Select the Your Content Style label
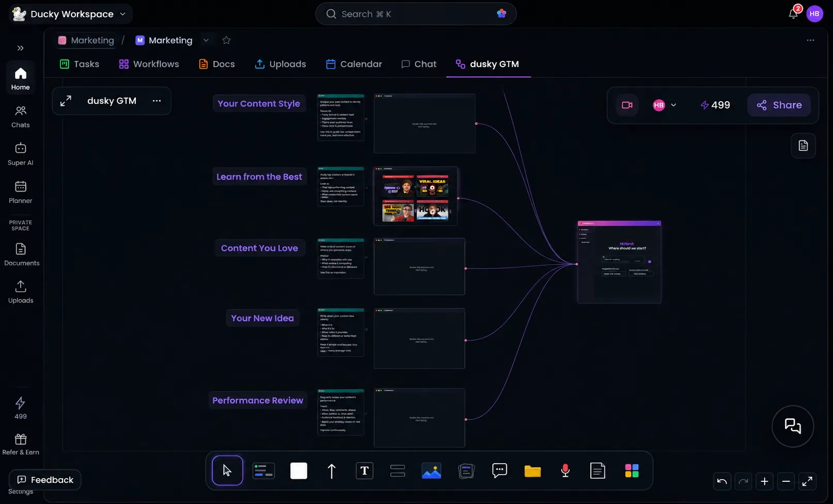 click(259, 103)
